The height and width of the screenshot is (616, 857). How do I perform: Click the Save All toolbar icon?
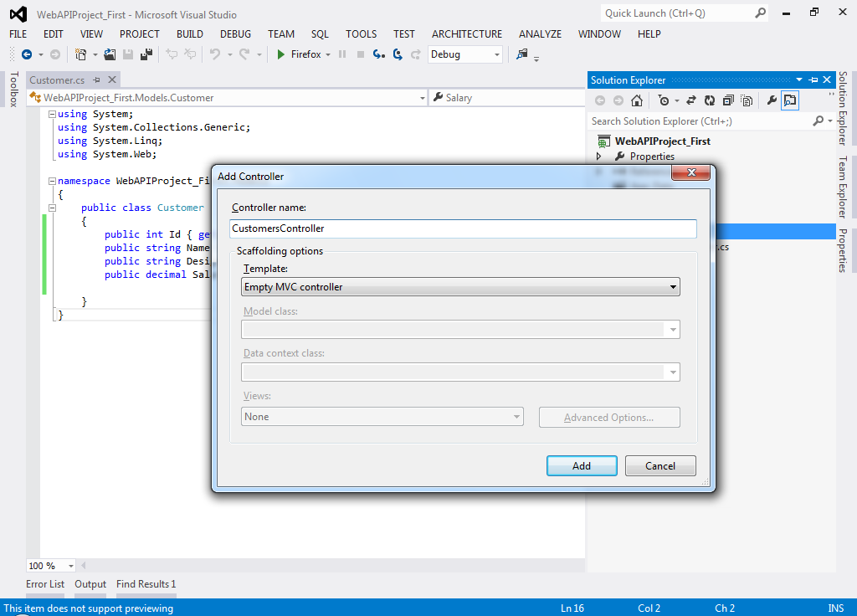(146, 54)
